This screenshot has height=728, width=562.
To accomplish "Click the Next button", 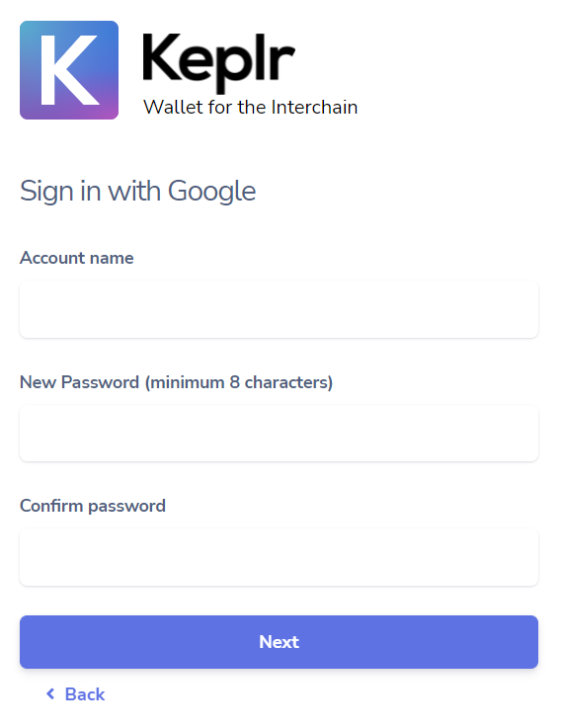I will tap(279, 642).
